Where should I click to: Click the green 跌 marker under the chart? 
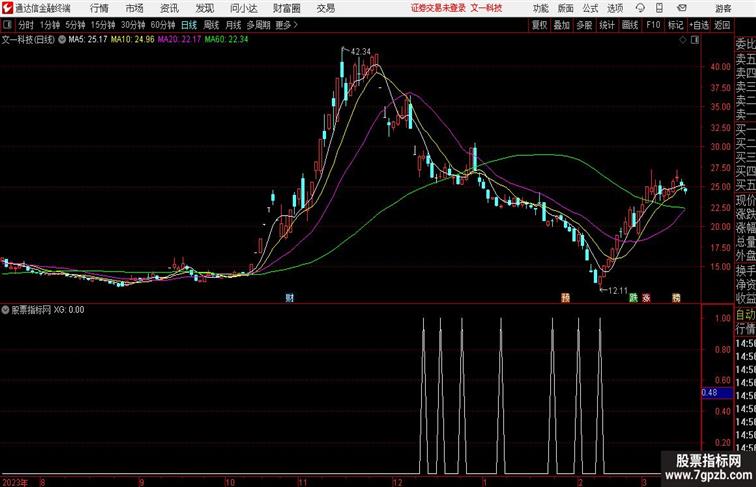tap(633, 298)
